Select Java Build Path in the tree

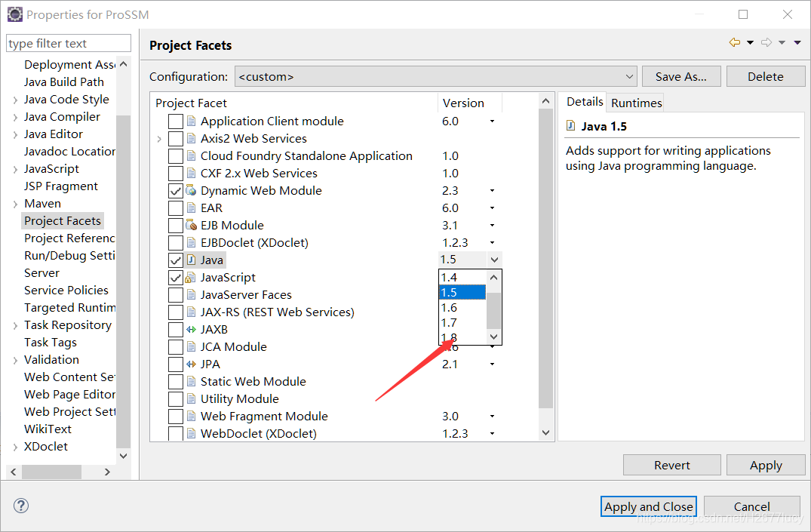(x=63, y=81)
